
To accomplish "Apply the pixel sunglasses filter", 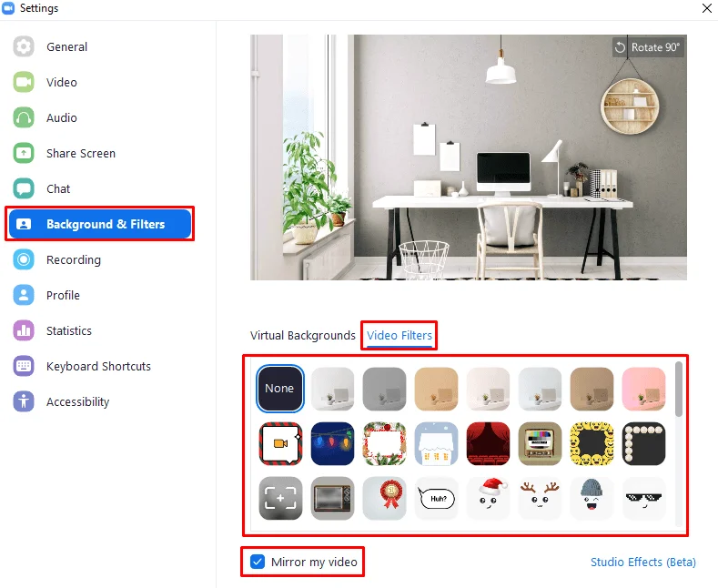I will click(x=643, y=498).
